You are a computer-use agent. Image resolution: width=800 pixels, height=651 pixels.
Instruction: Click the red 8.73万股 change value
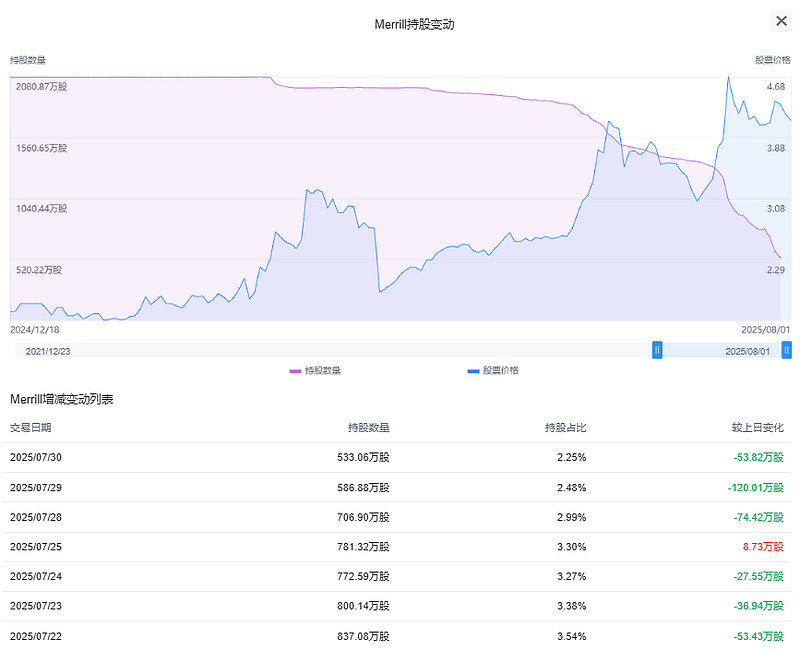763,547
